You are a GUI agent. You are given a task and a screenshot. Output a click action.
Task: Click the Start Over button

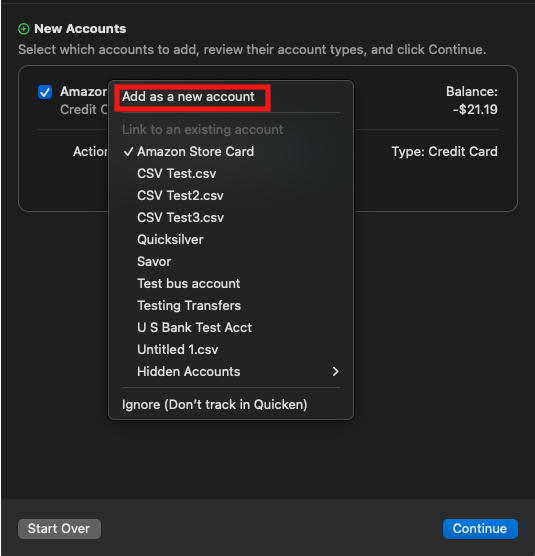pos(59,529)
